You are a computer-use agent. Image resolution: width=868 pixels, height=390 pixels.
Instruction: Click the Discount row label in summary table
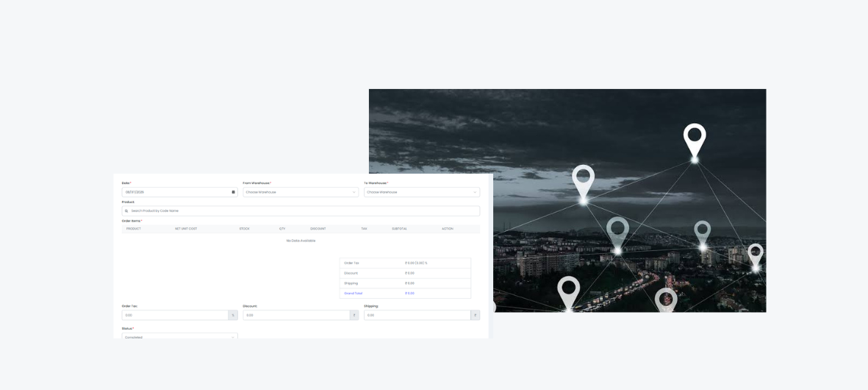pos(351,273)
